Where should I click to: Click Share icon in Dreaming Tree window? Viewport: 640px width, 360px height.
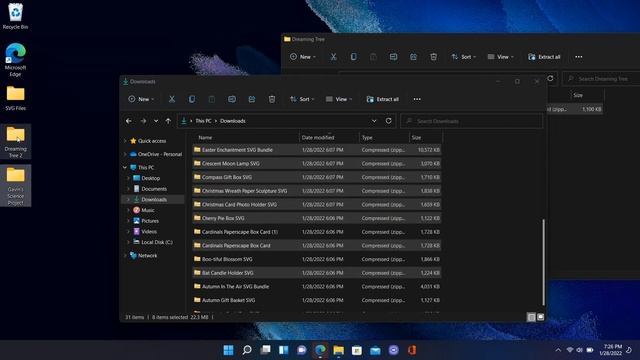tap(413, 57)
